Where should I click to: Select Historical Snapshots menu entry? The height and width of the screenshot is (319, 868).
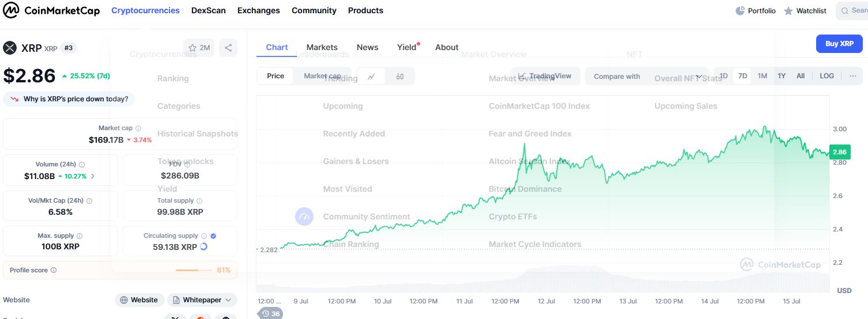click(x=198, y=134)
